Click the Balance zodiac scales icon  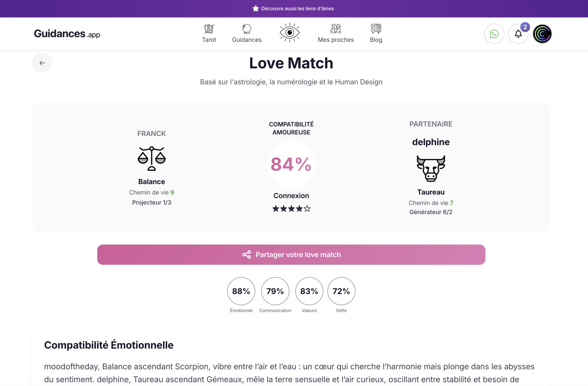coord(152,159)
